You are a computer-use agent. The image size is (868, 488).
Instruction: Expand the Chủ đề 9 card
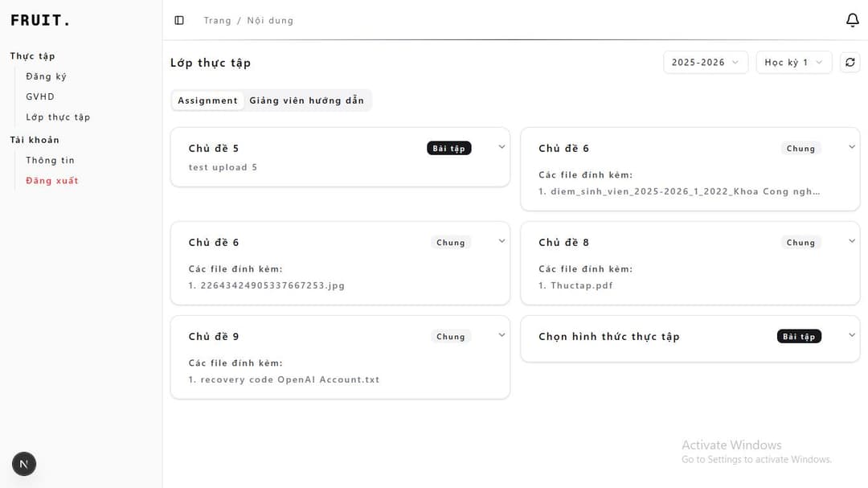(502, 335)
